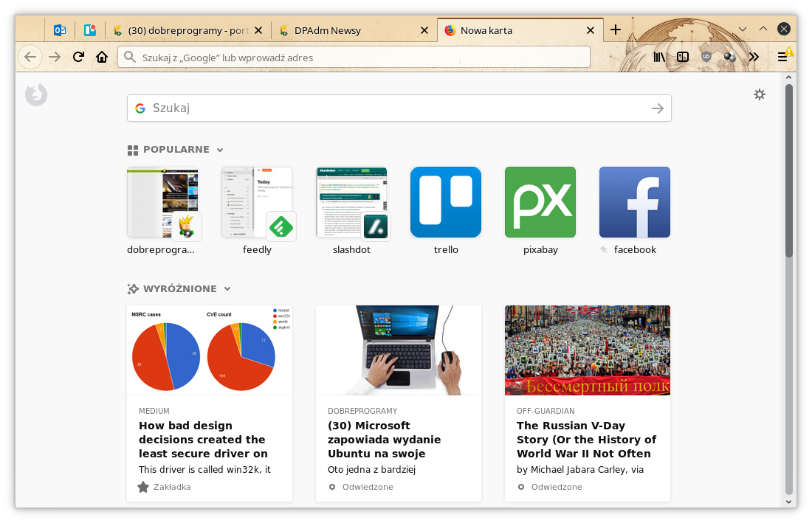Collapse the WYRÓŻNIONE section
Image resolution: width=812 pixels, height=523 pixels.
click(x=227, y=288)
